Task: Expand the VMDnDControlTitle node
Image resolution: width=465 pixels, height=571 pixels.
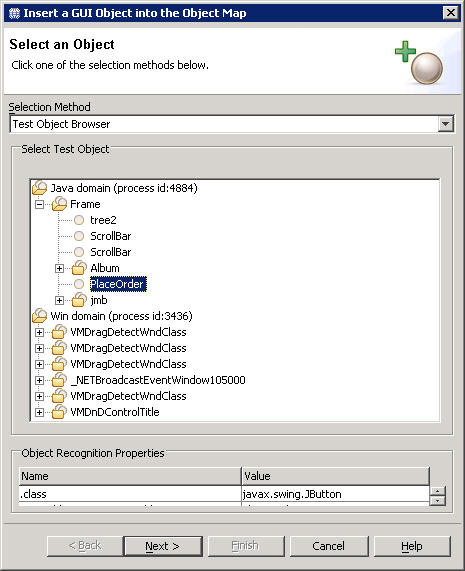Action: point(39,413)
